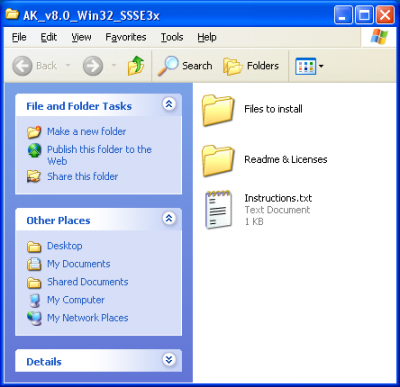Click the Folders toolbar label
Viewport: 400px width, 387px height.
[263, 66]
